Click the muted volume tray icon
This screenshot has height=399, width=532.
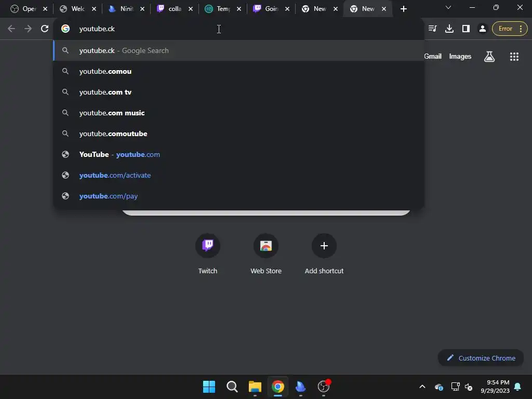click(469, 387)
